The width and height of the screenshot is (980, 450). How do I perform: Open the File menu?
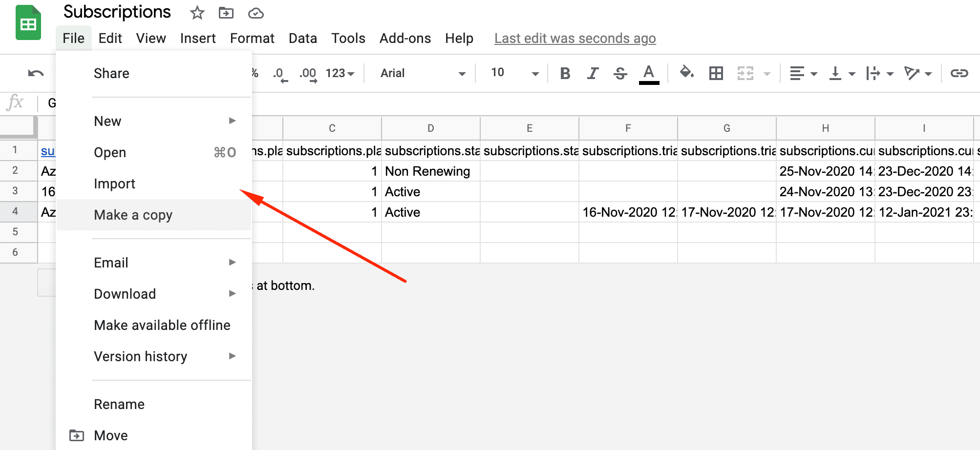[74, 38]
